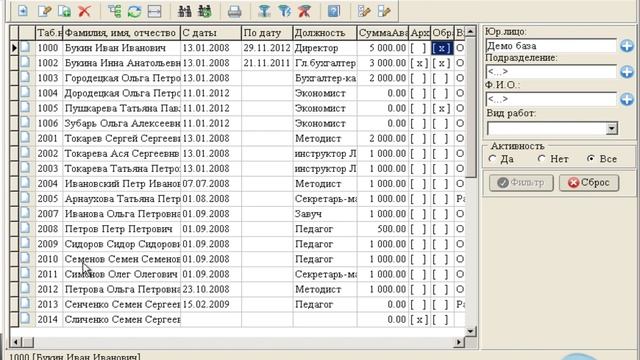This screenshot has width=640, height=360.
Task: Click the Гл.бухгалтер position cell
Action: [x=325, y=63]
